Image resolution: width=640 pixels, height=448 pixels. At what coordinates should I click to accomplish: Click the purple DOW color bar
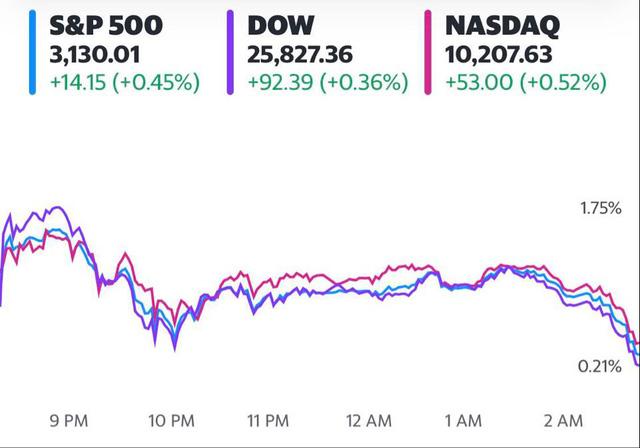click(230, 53)
